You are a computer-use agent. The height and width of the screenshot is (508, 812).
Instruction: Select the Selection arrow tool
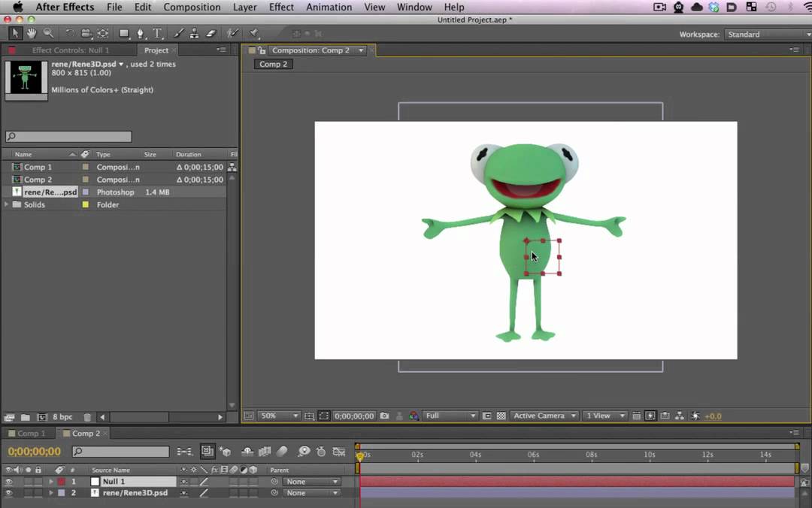(15, 34)
